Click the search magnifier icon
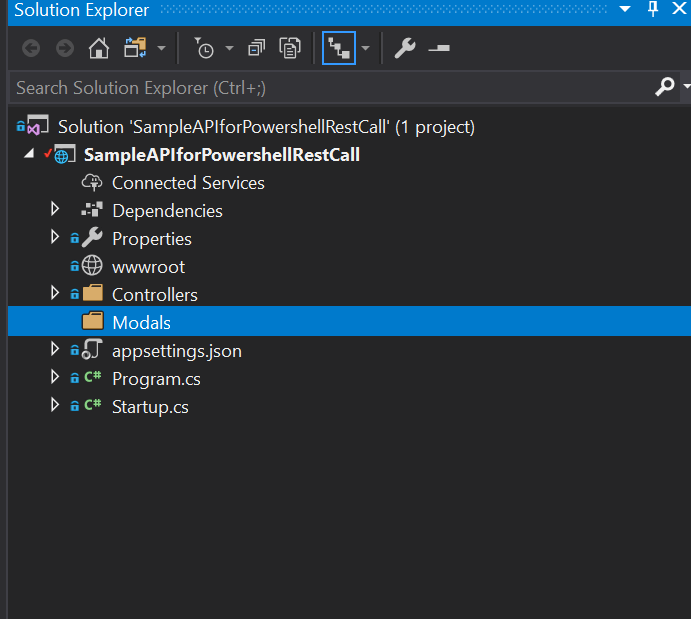Viewport: 691px width, 619px height. [664, 88]
